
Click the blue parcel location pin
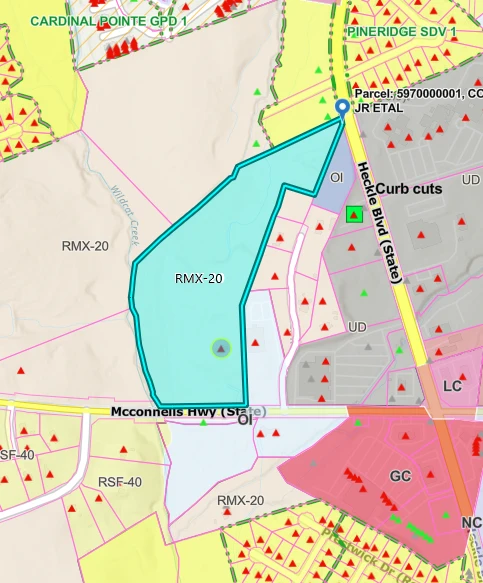342,108
